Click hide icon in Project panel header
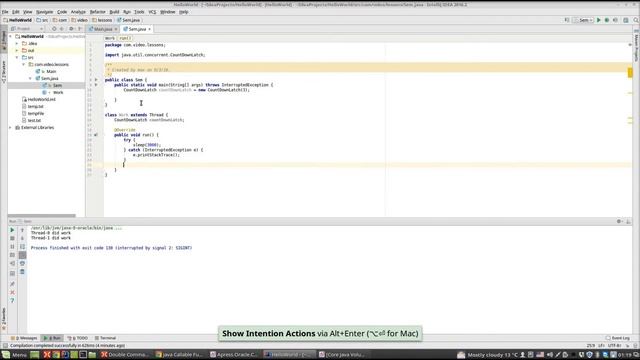Image resolution: width=640 pixels, height=360 pixels. [x=80, y=29]
